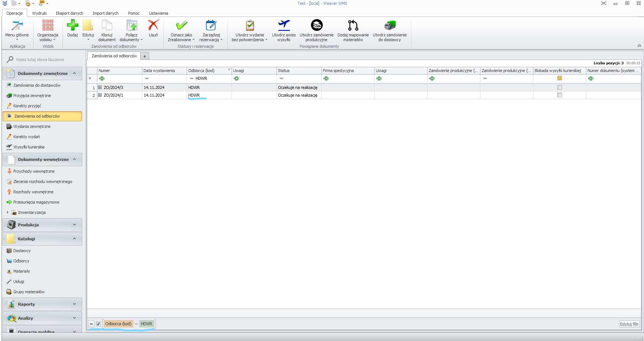The height and width of the screenshot is (341, 644).
Task: Open Materiały catalog in sidebar
Action: [22, 271]
